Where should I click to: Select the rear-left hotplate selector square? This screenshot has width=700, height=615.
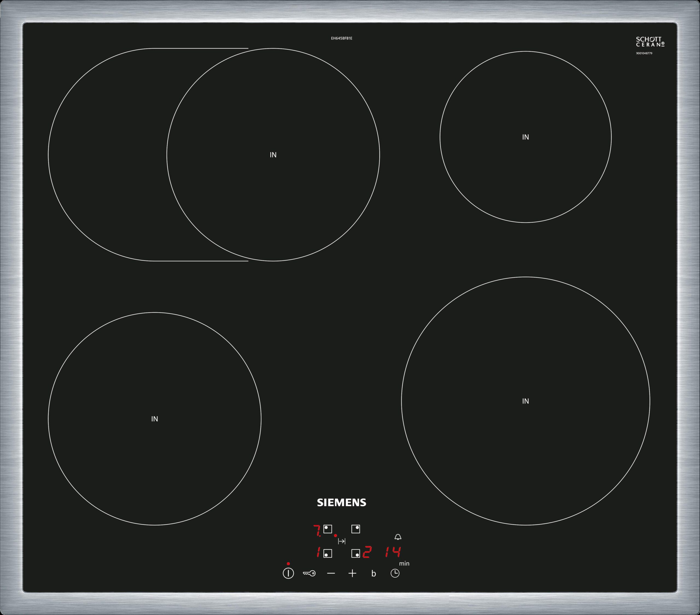pos(328,529)
